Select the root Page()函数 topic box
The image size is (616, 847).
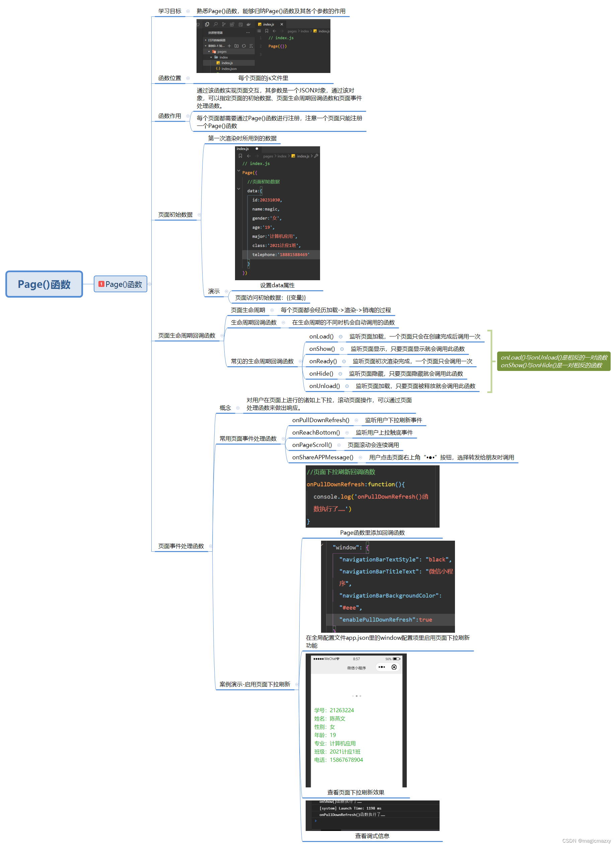(x=44, y=284)
